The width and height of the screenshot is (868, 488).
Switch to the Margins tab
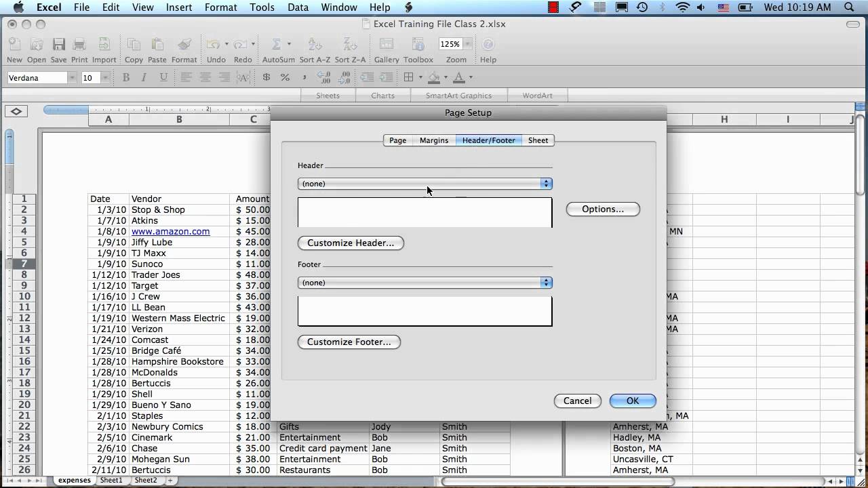(434, 140)
